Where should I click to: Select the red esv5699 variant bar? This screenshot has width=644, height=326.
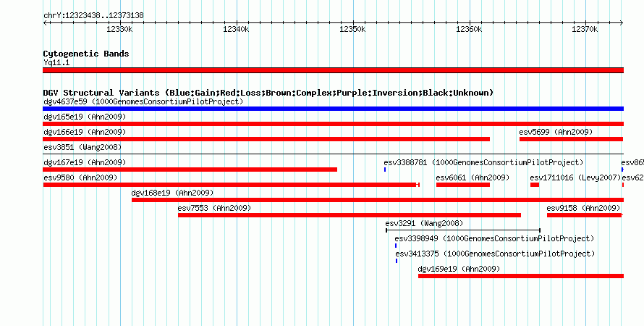[572, 139]
